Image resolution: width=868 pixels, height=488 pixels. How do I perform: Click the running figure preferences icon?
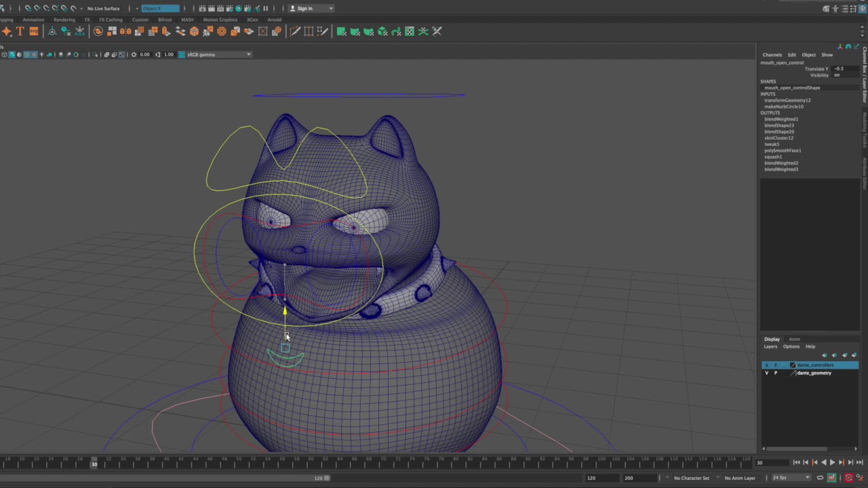click(859, 478)
